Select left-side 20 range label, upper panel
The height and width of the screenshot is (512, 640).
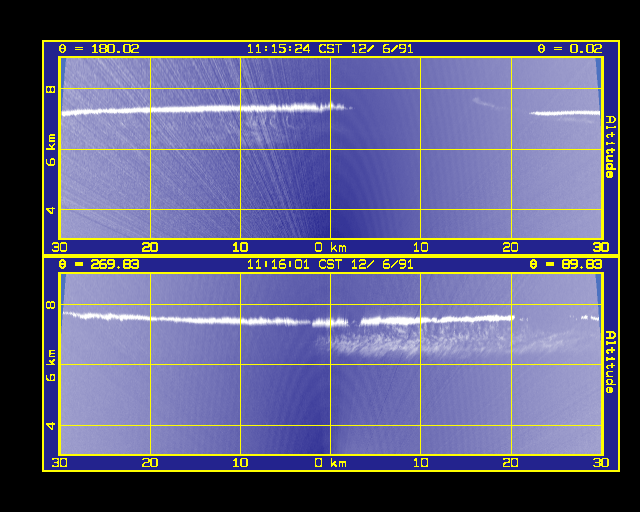150,247
